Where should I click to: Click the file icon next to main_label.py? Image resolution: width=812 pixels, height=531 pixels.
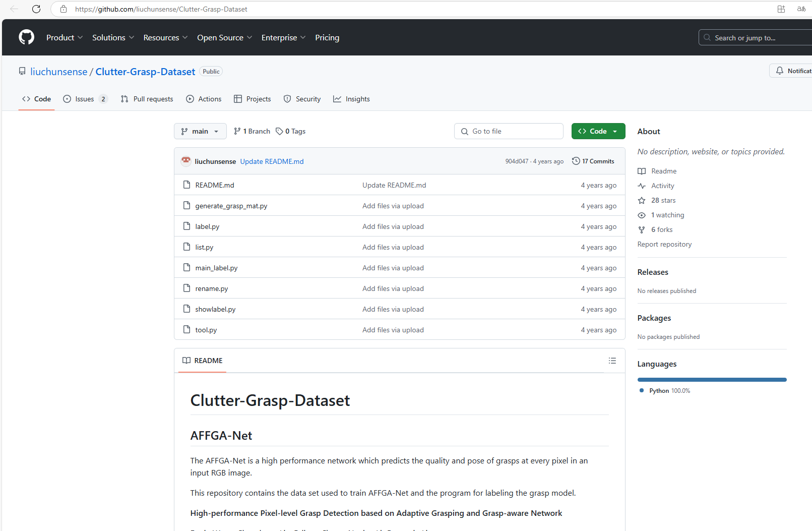click(186, 268)
